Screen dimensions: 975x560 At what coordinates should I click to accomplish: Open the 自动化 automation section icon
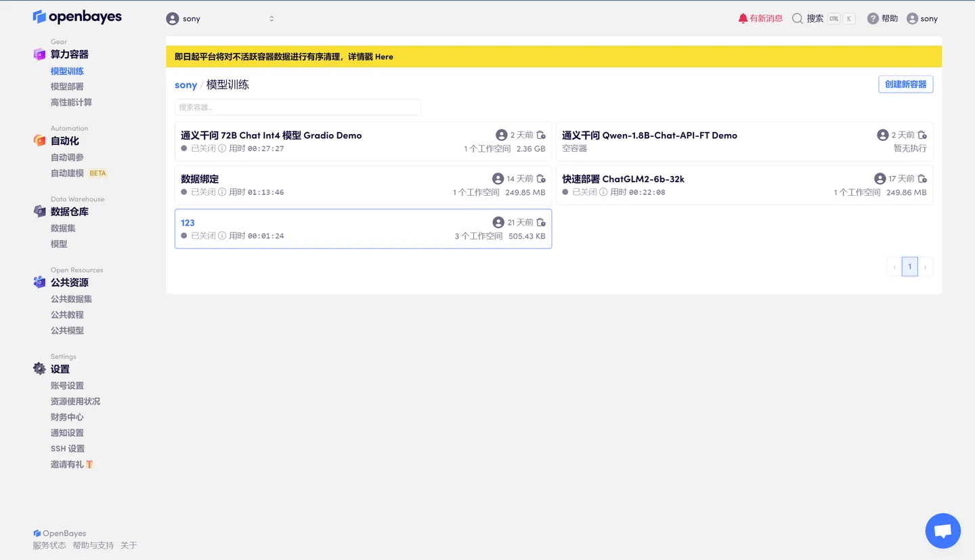(40, 140)
